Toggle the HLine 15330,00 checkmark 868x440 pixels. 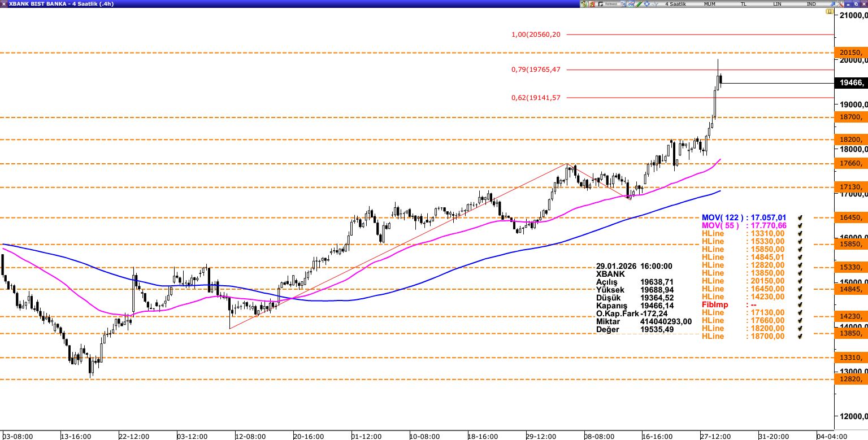click(x=800, y=241)
